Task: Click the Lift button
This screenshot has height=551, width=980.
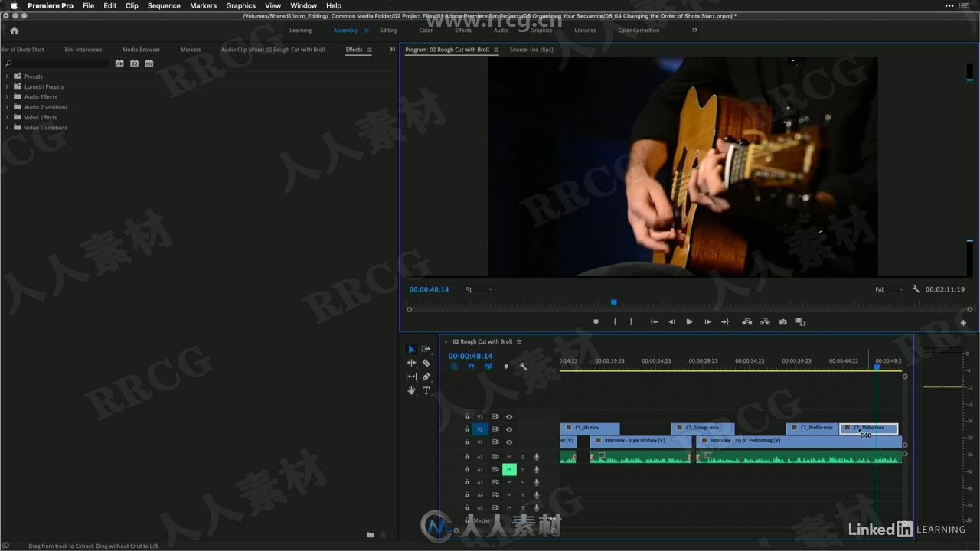Action: click(x=746, y=322)
